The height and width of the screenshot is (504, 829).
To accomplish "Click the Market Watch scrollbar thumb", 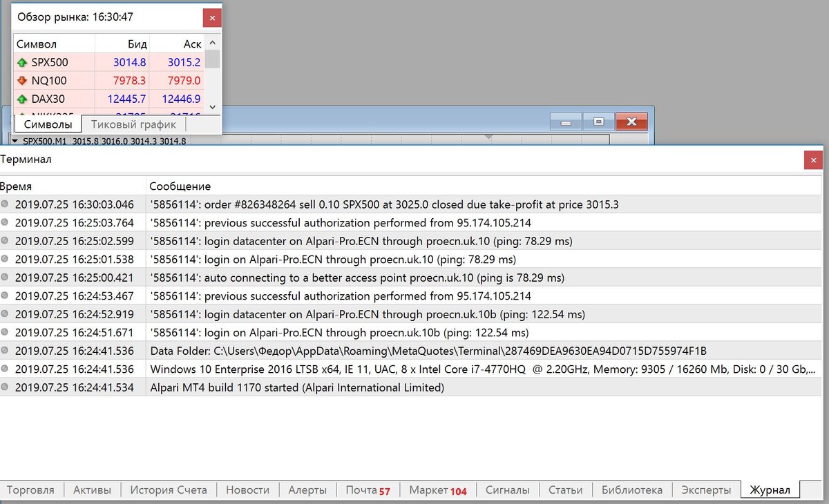I will [x=213, y=59].
